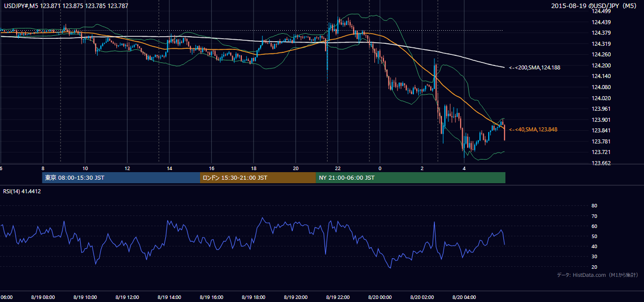Screen dimensions: 644x302
Task: Click RSI scale value 80
Action: (x=594, y=206)
